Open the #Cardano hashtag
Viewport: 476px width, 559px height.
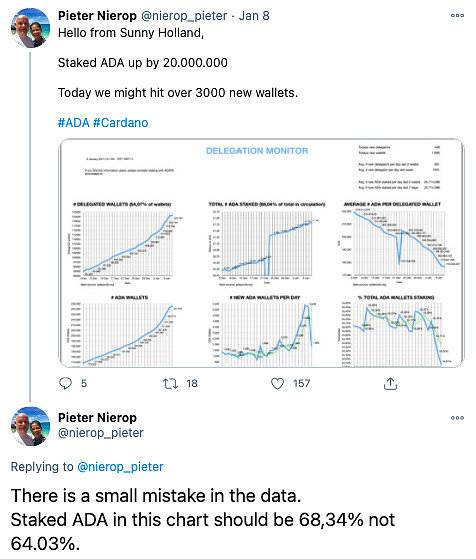(x=121, y=123)
